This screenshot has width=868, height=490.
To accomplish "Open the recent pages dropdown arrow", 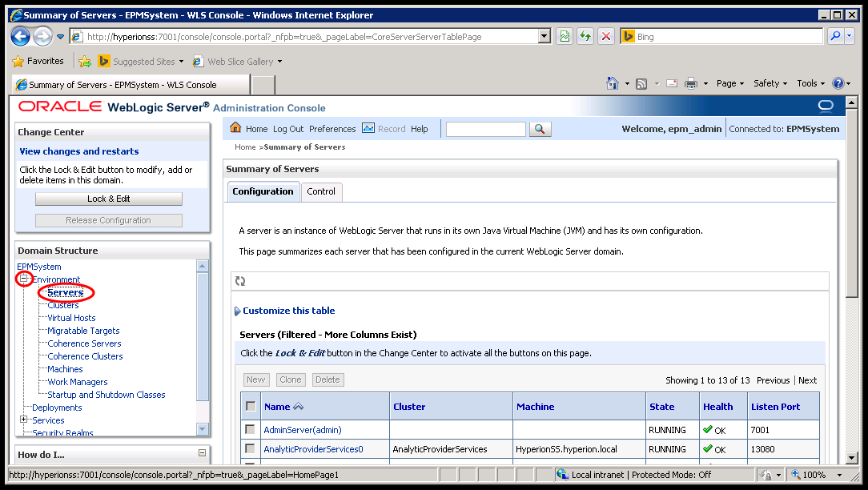I will tap(60, 37).
